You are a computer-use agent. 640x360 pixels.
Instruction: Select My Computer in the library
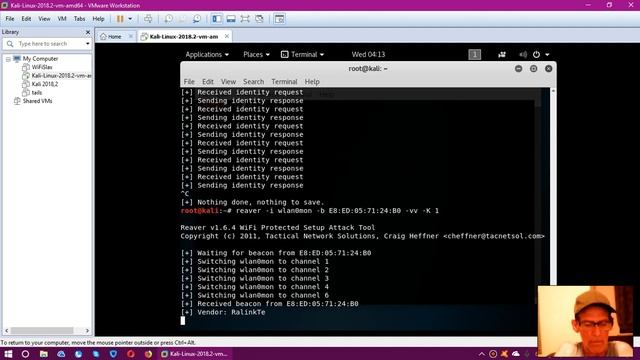(40, 59)
